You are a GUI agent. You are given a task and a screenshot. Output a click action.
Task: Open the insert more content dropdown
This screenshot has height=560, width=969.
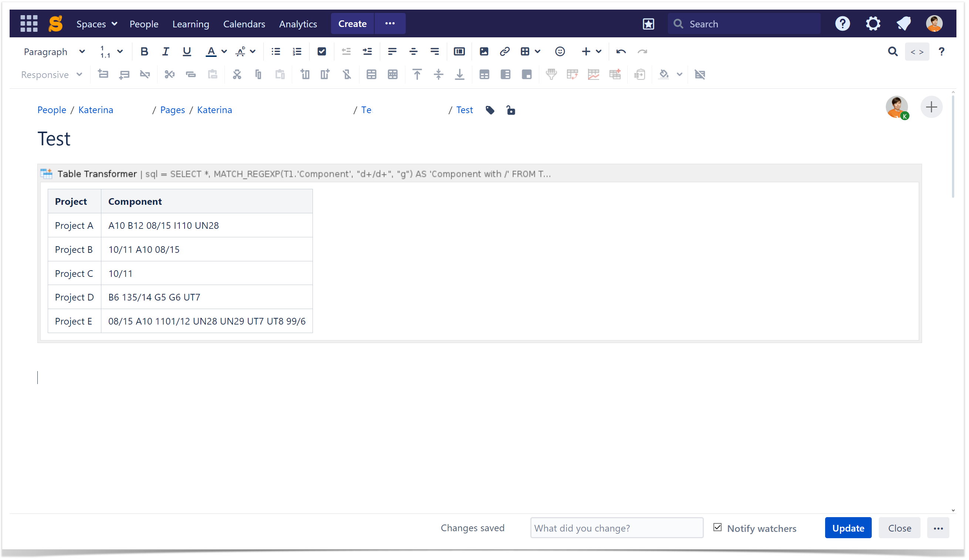(591, 51)
